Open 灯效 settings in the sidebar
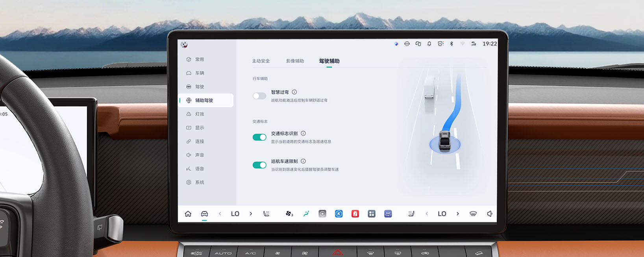Image resolution: width=644 pixels, height=257 pixels. [200, 114]
